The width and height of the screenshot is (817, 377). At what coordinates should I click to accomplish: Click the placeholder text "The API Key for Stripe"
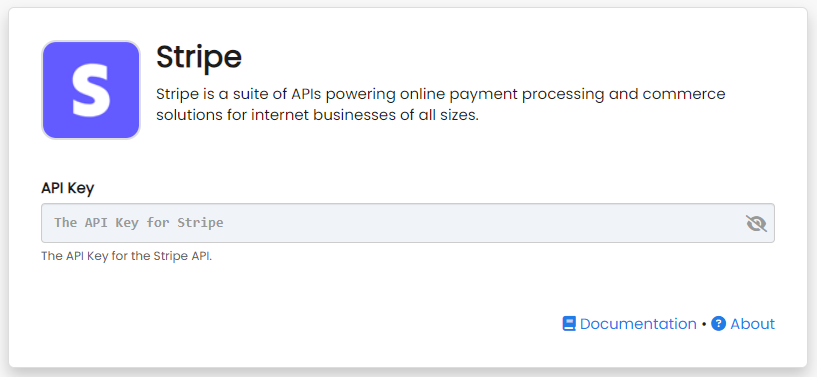139,223
